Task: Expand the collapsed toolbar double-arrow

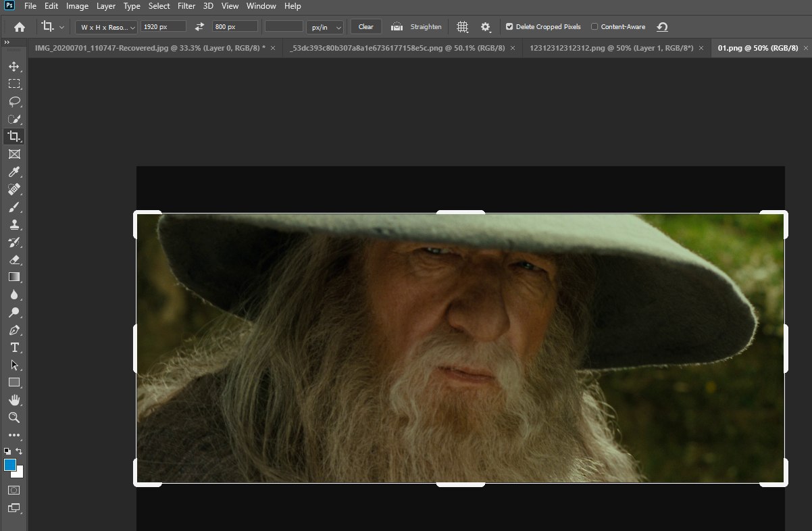Action: 7,42
